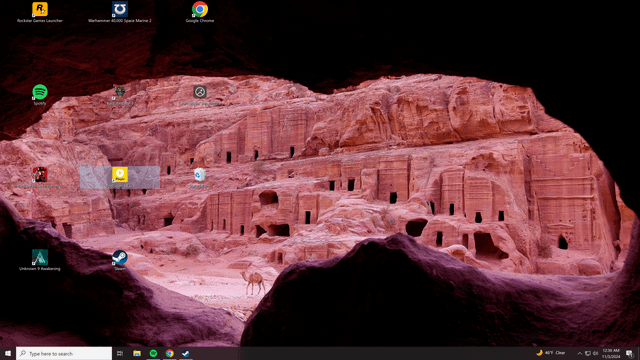Click the taskbar search box
Viewport: 640px width, 360px height.
64,353
